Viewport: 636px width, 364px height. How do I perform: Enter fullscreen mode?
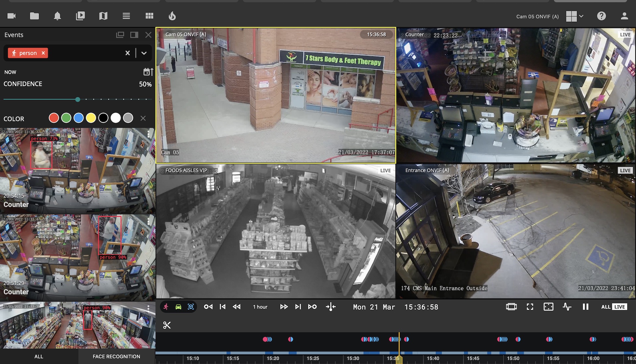click(530, 307)
